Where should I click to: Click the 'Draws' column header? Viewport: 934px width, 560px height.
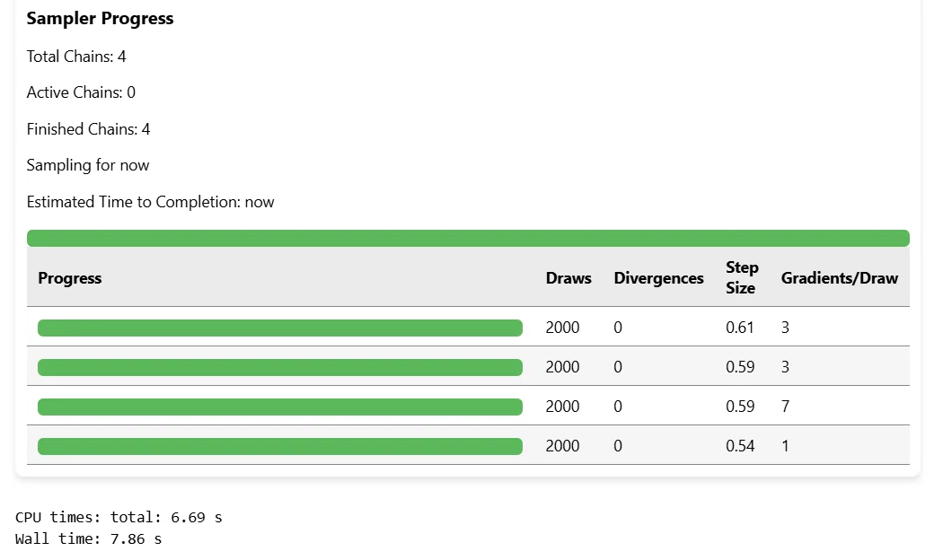click(x=568, y=278)
